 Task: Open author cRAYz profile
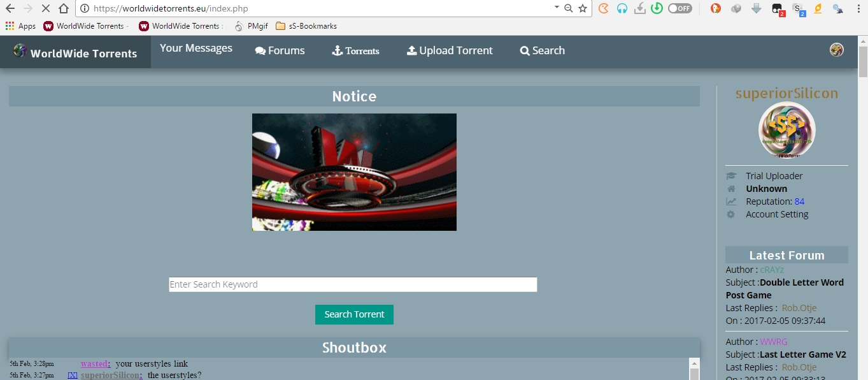coord(772,270)
